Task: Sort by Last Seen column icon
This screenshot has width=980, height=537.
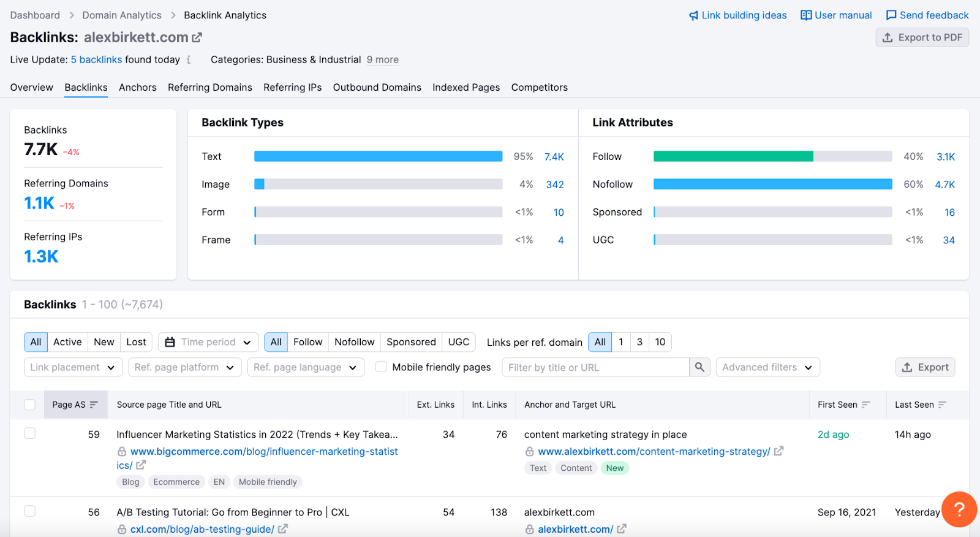Action: point(942,405)
